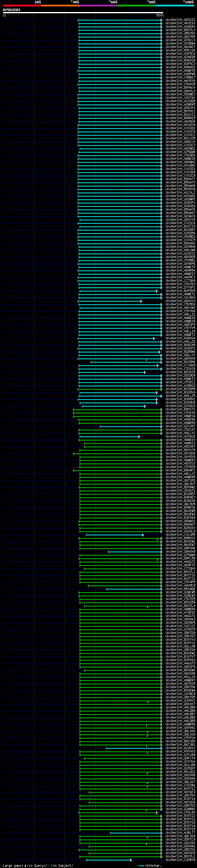197x868 pixels.
Task: Open hit UniRef100_Q8LLM8
Action: click(x=180, y=646)
